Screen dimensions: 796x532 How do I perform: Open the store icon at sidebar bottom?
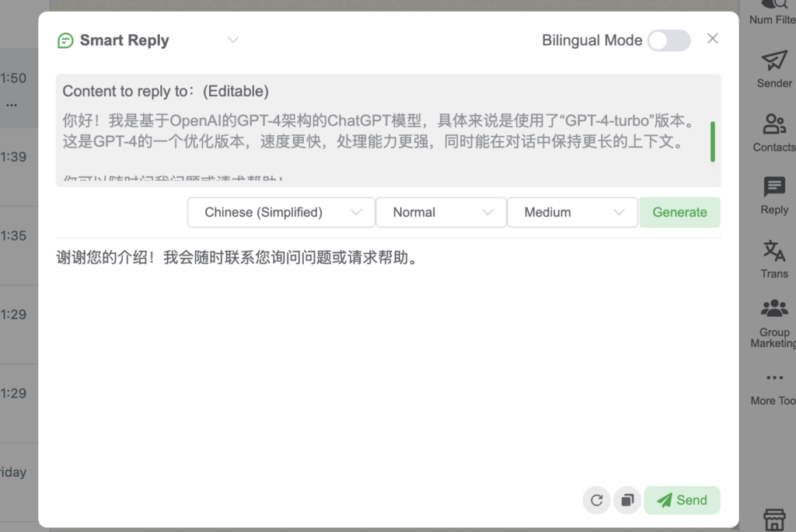774,520
